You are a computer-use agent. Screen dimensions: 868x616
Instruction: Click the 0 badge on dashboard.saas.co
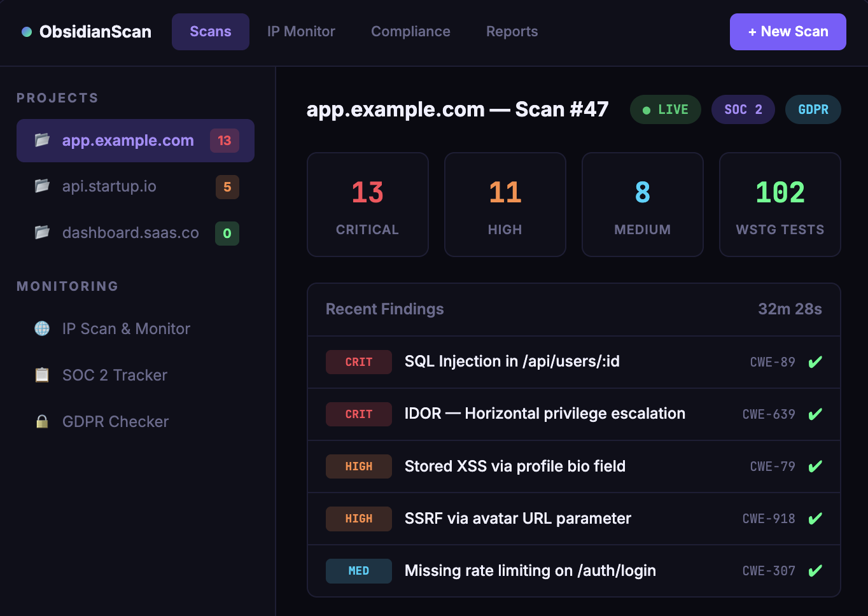click(x=227, y=234)
